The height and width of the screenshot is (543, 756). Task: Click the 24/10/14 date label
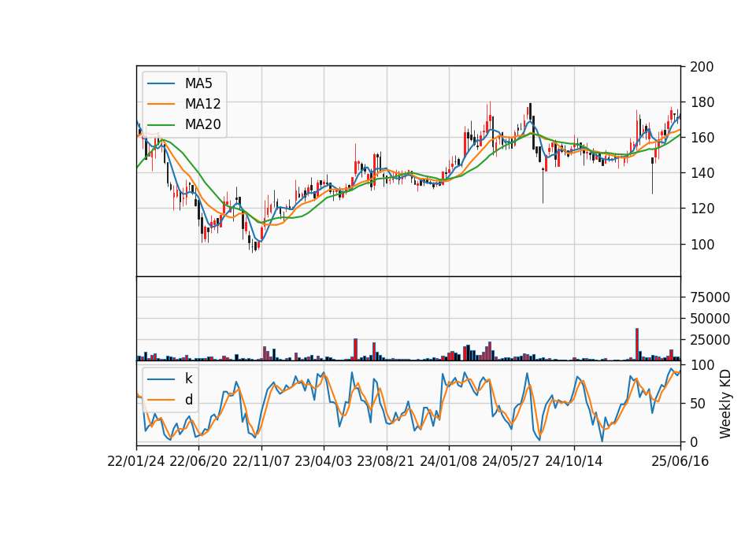pyautogui.click(x=574, y=461)
